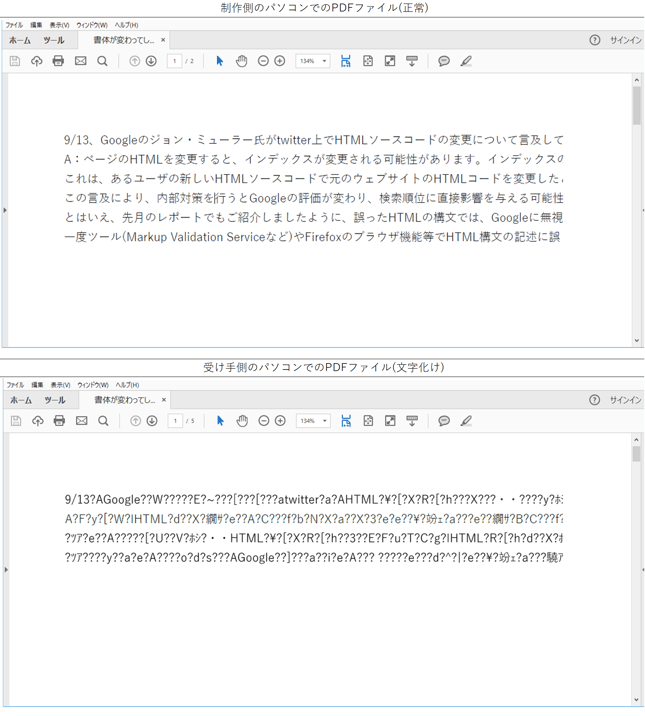This screenshot has height=716, width=645.
Task: Click Save icon in top PDF window
Action: [x=15, y=61]
